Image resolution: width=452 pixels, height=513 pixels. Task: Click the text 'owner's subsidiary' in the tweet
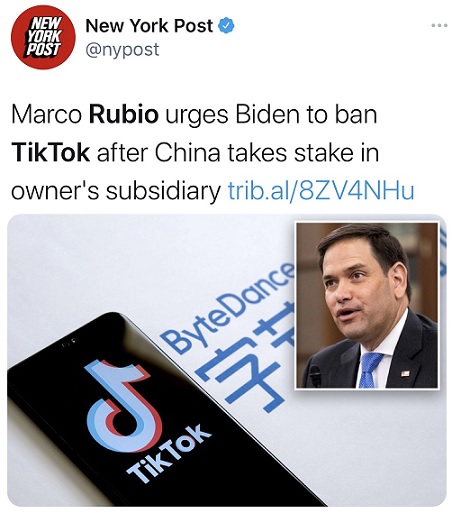tap(116, 191)
